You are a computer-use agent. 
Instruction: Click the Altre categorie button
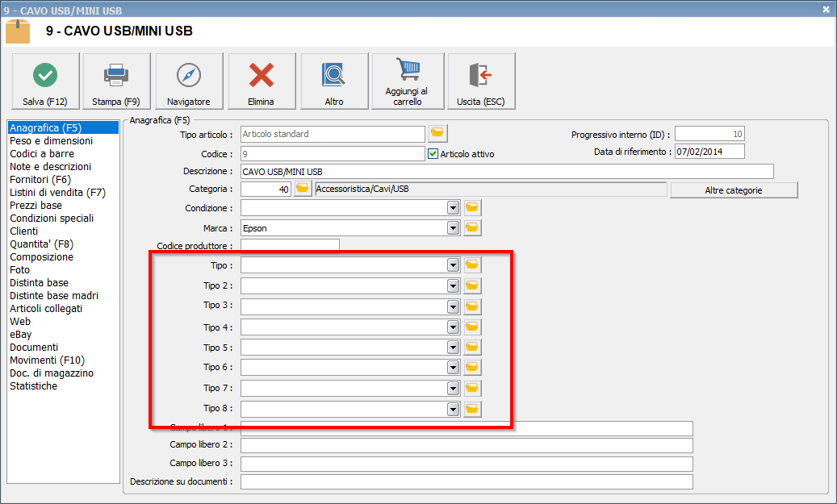[734, 190]
